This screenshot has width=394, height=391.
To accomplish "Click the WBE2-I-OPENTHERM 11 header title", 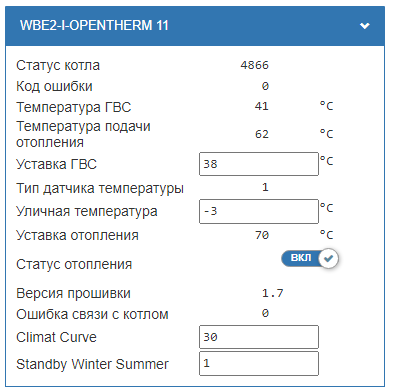I will point(94,26).
